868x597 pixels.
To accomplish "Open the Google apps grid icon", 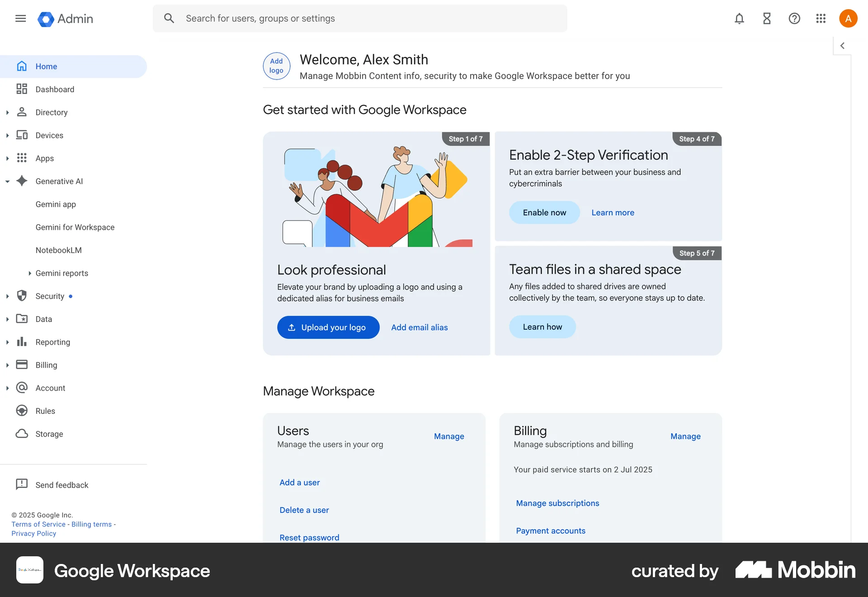I will point(821,19).
